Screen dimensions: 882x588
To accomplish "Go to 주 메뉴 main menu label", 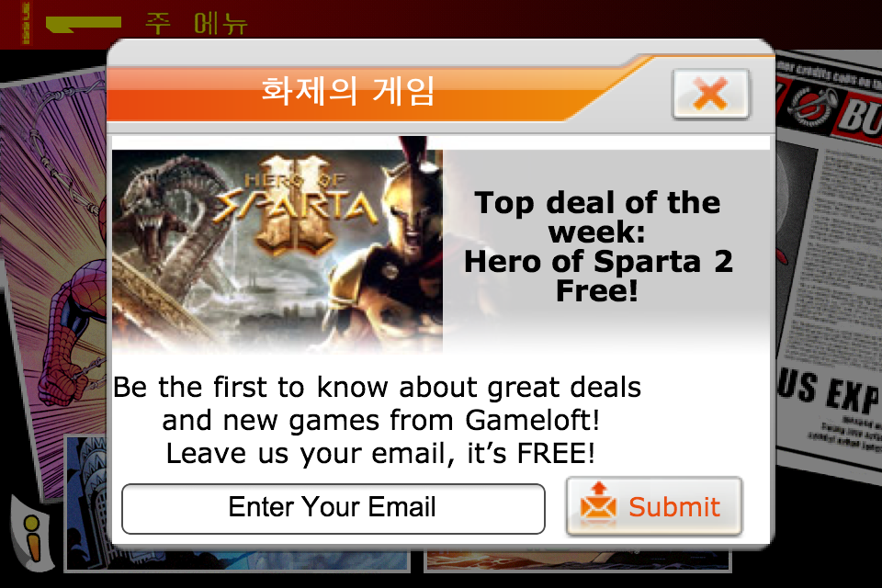I will 197,24.
